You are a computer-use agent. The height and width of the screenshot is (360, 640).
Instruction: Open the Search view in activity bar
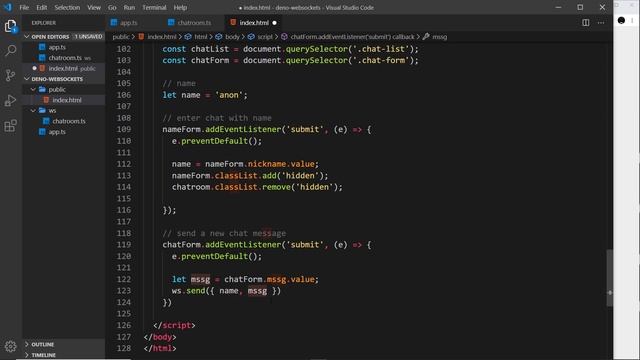point(11,51)
